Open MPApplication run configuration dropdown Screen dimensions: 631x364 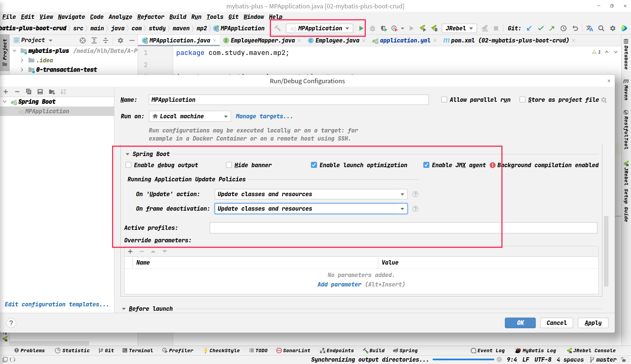point(320,28)
